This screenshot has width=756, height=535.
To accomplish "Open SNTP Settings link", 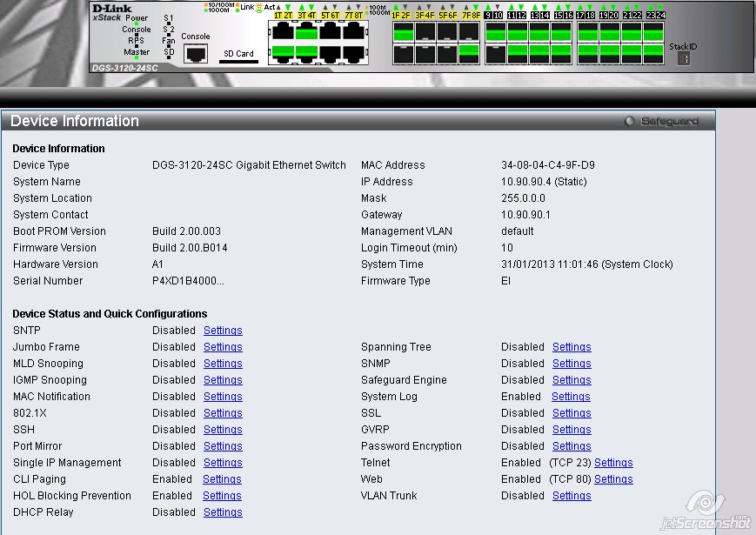I will coord(223,331).
